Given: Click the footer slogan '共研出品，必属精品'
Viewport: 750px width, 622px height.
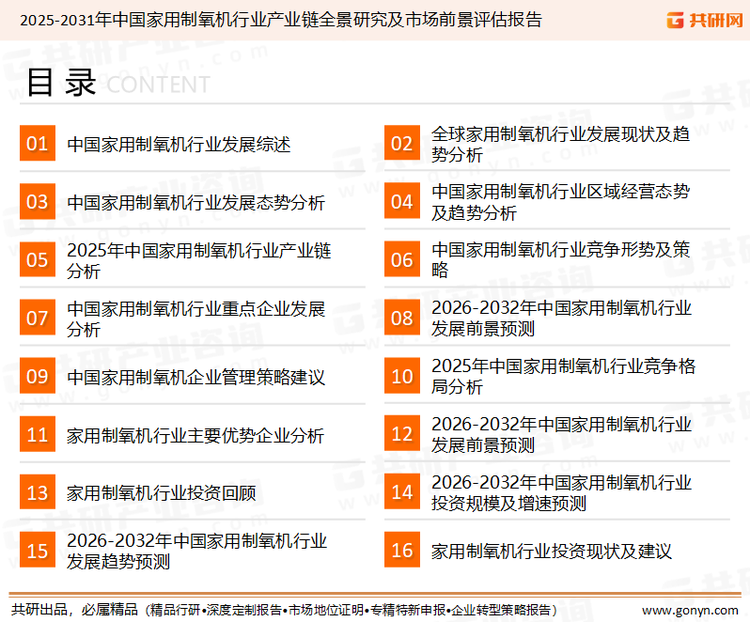Looking at the screenshot, I should (x=75, y=610).
